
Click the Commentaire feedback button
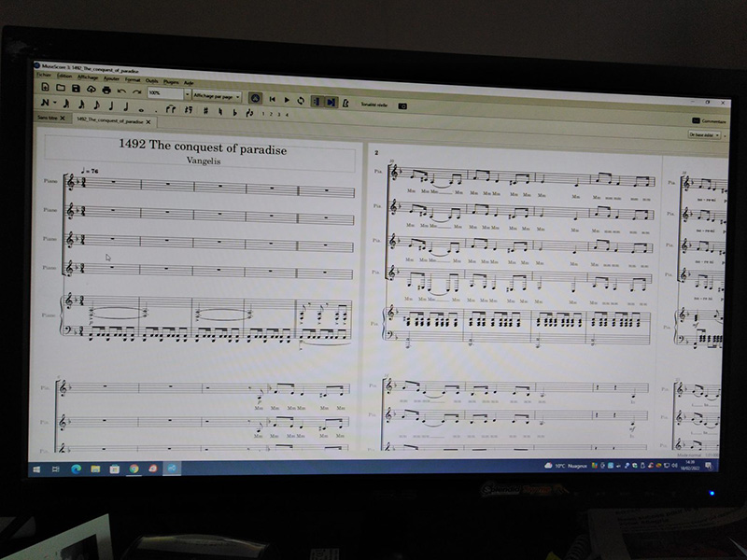(x=709, y=121)
